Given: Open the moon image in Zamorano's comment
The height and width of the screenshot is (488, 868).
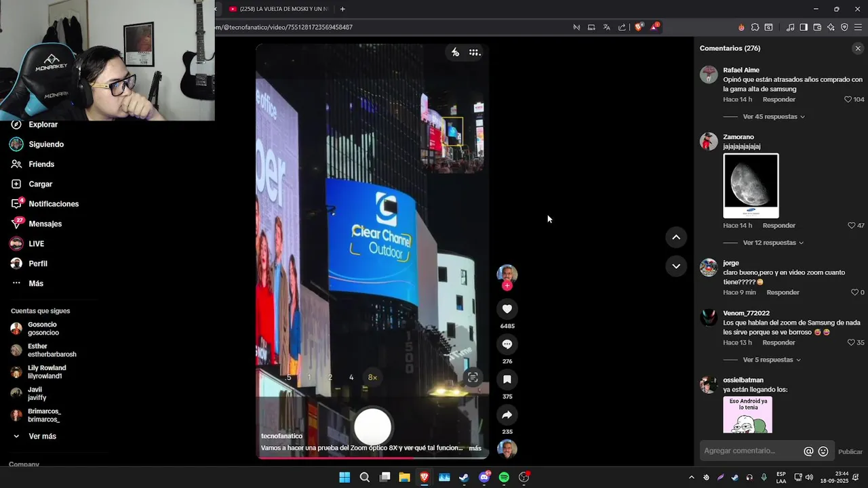Looking at the screenshot, I should pos(751,186).
